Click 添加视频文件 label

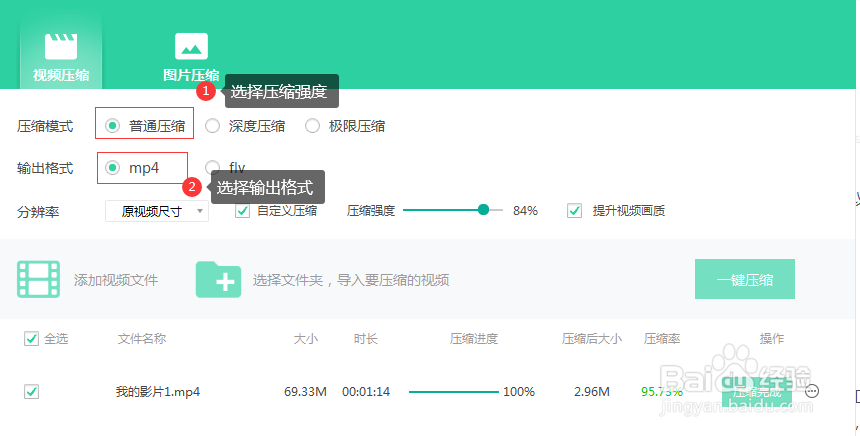116,280
